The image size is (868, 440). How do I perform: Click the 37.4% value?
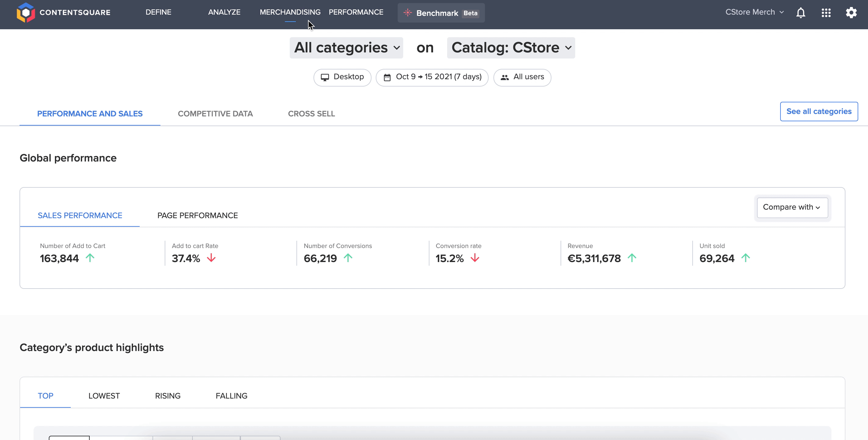point(186,259)
